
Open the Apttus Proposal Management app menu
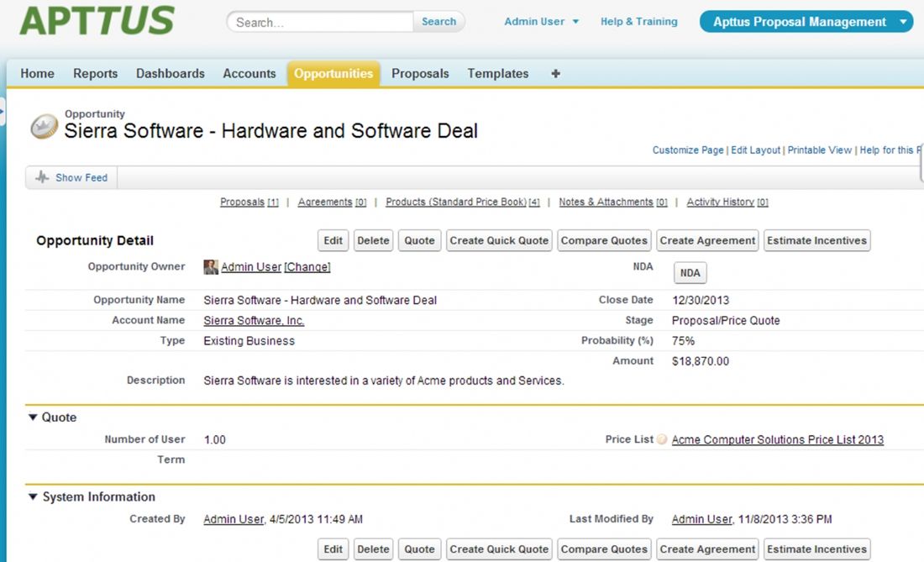(x=806, y=22)
